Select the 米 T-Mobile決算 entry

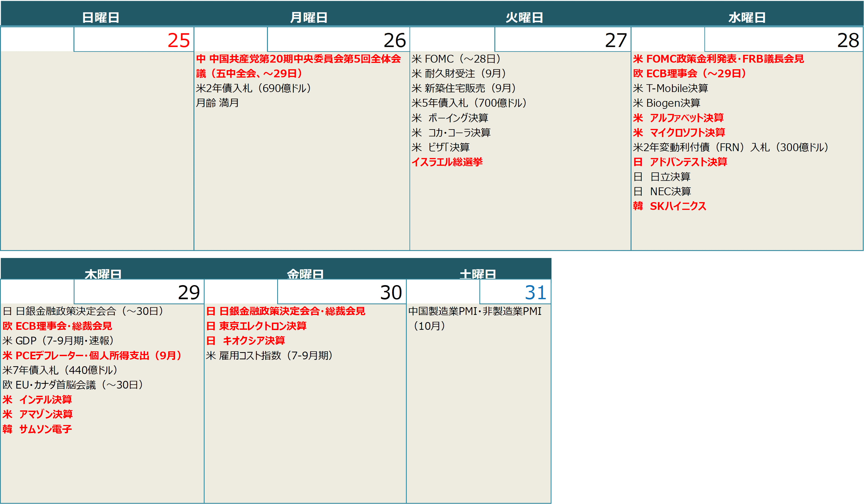(x=671, y=89)
